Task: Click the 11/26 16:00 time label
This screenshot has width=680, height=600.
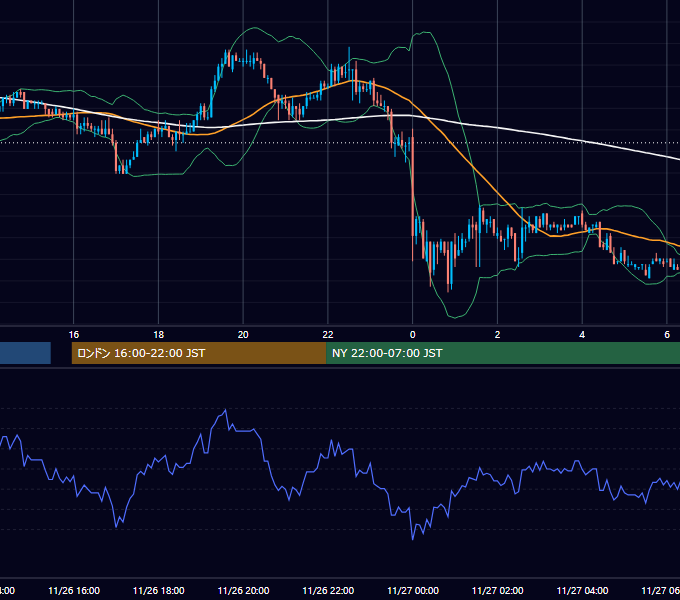Action: [x=74, y=590]
